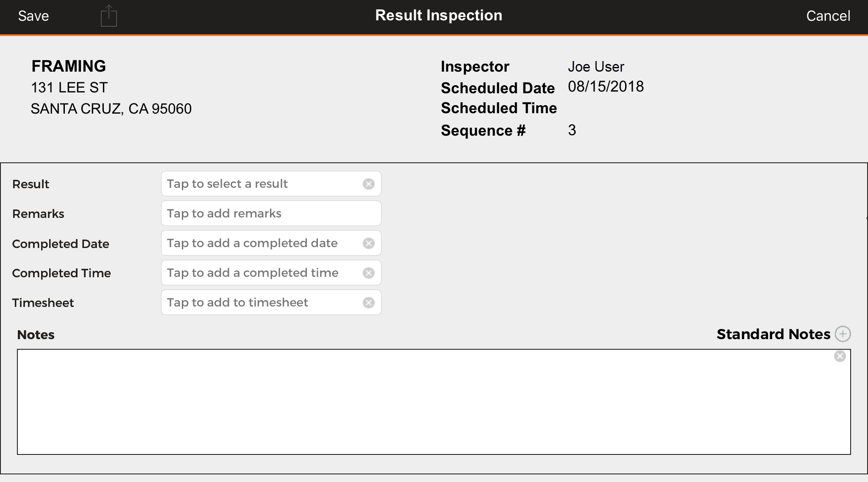Tap the share/export icon in header

109,16
